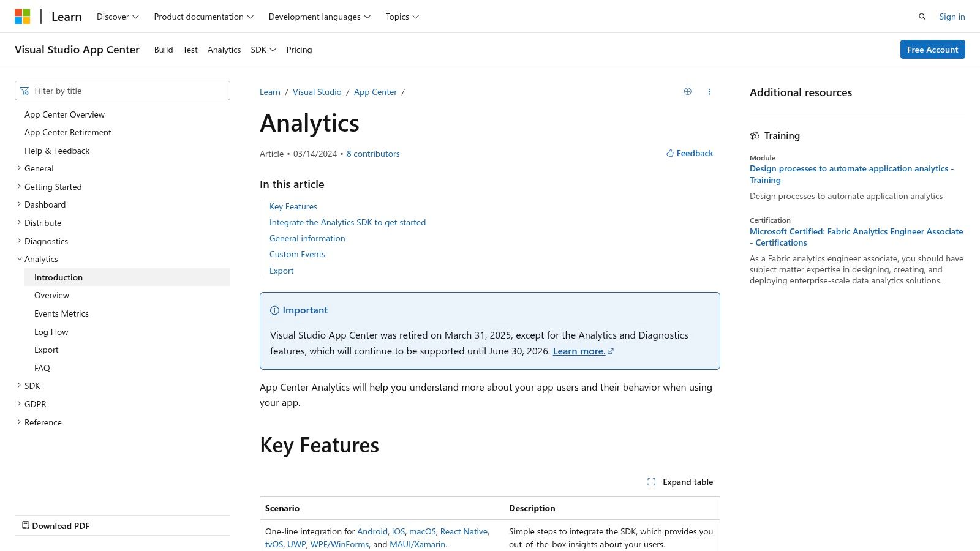The image size is (980, 551).
Task: Jump to General information section
Action: pyautogui.click(x=307, y=238)
